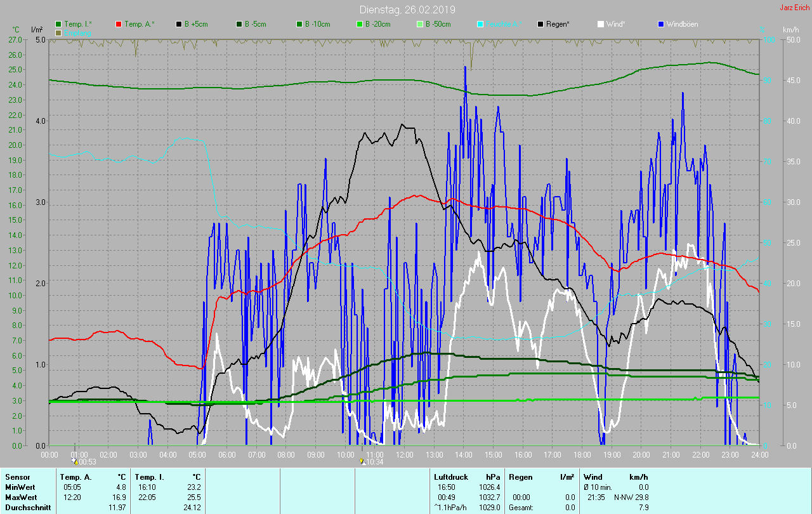Viewport: 812px width, 514px height.
Task: Click the Temp. I. average value '24.12'
Action: [x=192, y=507]
